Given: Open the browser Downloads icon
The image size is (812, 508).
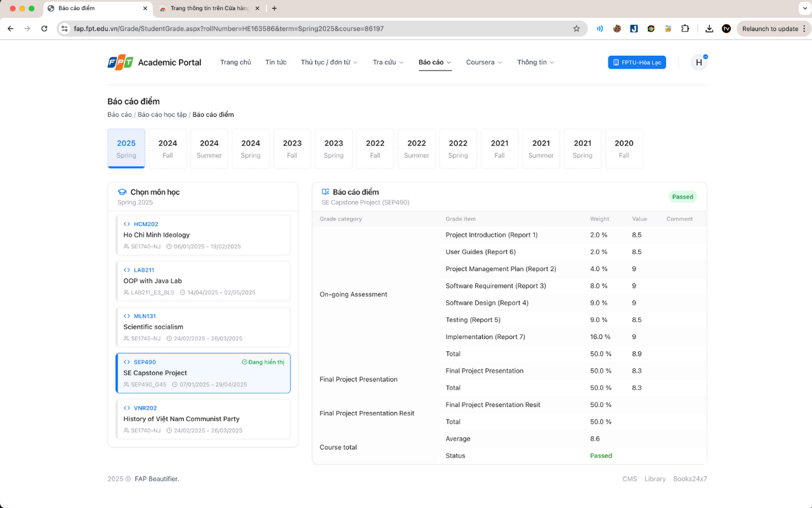Looking at the screenshot, I should click(709, 29).
